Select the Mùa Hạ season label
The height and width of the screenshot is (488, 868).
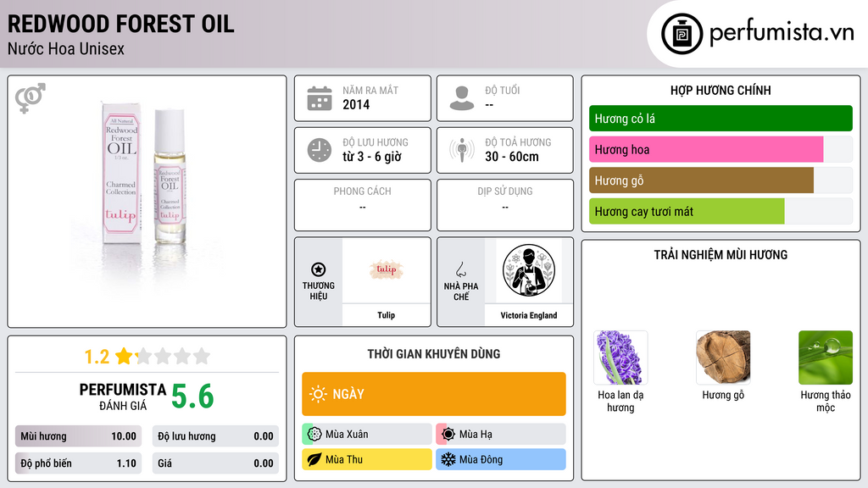coord(476,435)
